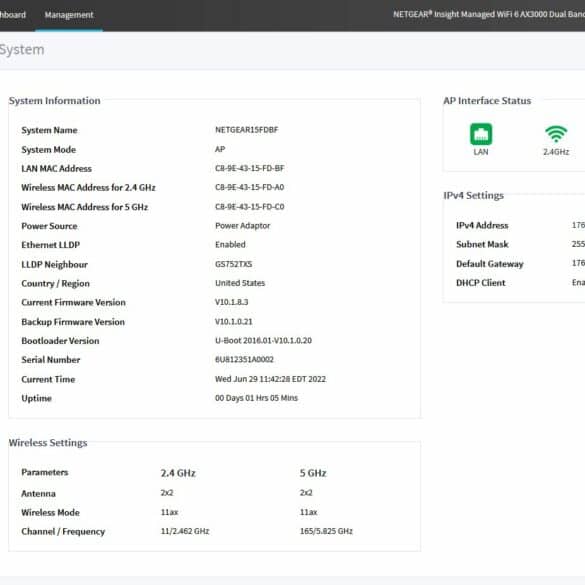Open the Management tab
This screenshot has height=585, width=585.
point(69,15)
